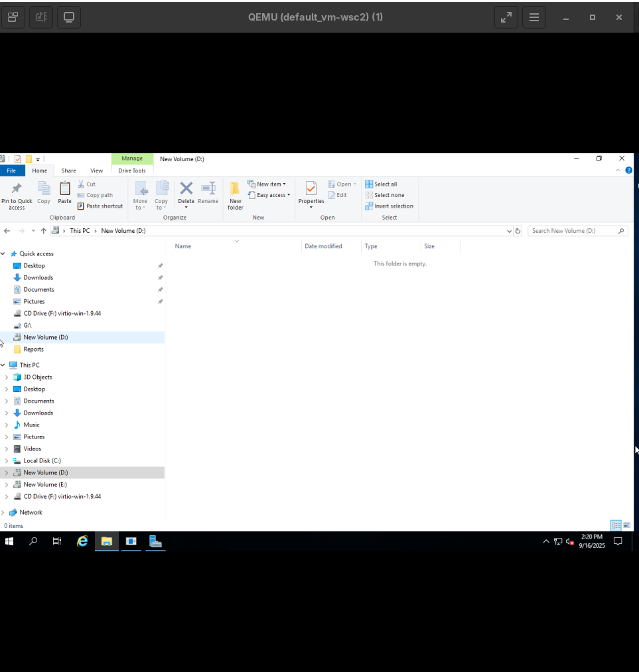Select G:\ in Quick access
The image size is (639, 672).
27,326
